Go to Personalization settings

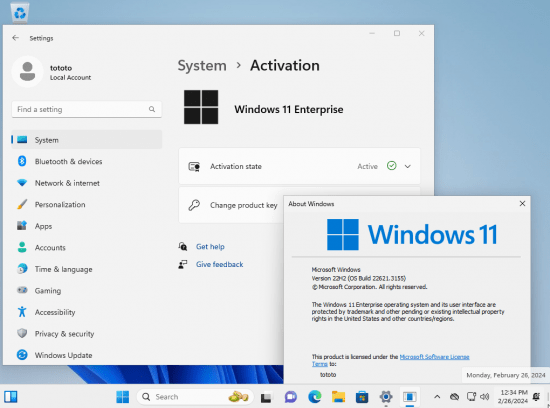pyautogui.click(x=87, y=205)
